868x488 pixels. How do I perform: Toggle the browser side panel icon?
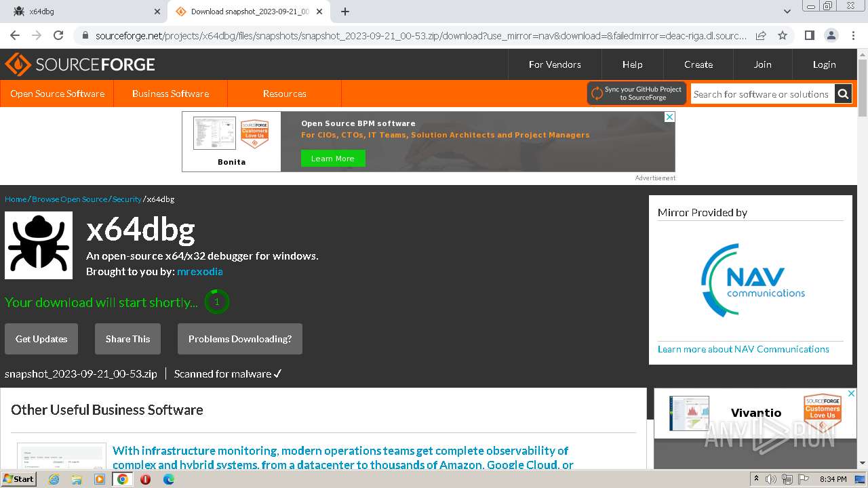click(809, 35)
